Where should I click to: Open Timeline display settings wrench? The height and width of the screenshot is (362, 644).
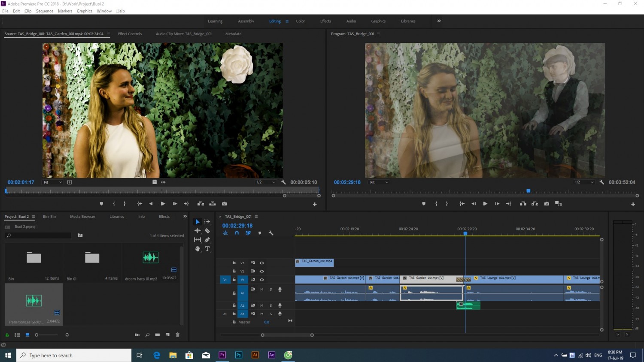tap(271, 233)
